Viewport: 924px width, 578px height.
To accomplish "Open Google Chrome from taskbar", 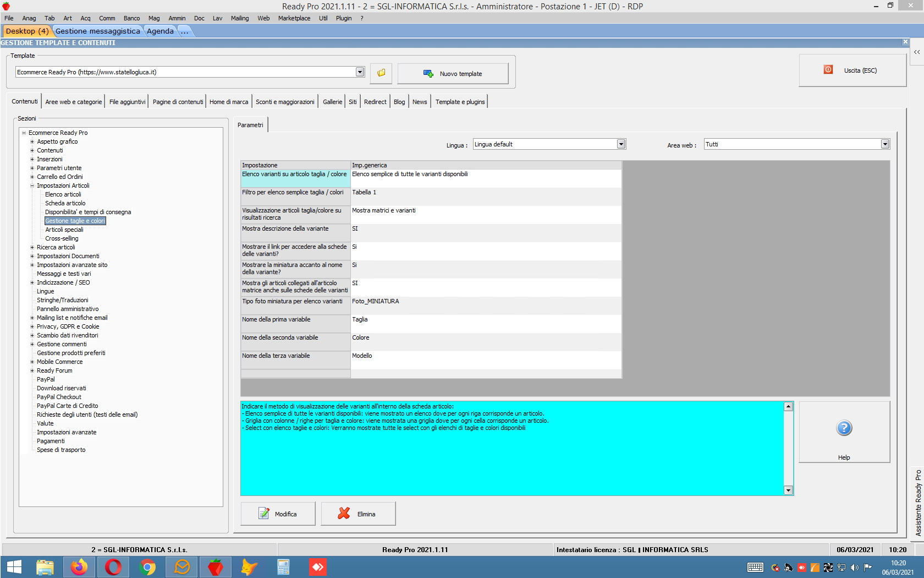I will [147, 567].
